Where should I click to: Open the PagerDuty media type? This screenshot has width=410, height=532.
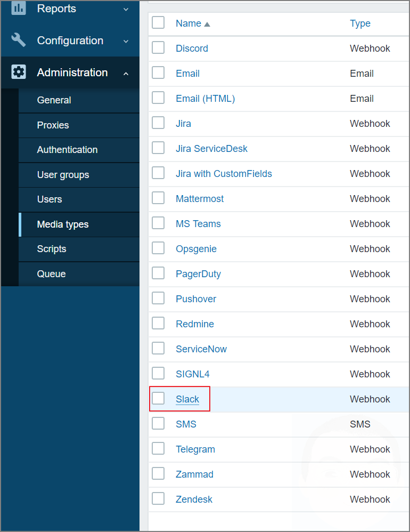coord(198,273)
